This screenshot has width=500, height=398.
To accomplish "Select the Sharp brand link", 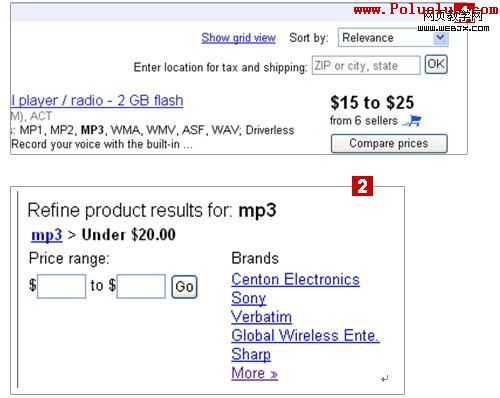I will 251,354.
